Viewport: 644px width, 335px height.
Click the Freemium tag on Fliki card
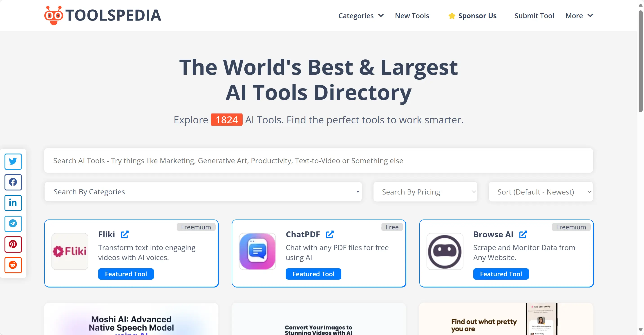196,227
